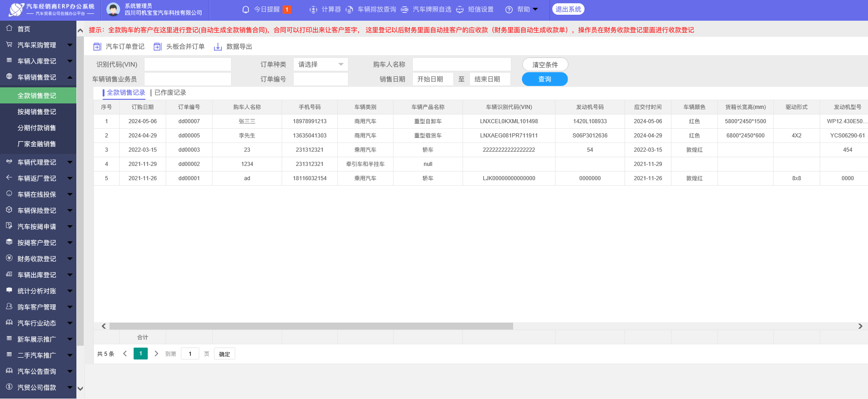Screen dimensions: 868x399
Task: Open the 帮助 dropdown arrow
Action: point(535,9)
